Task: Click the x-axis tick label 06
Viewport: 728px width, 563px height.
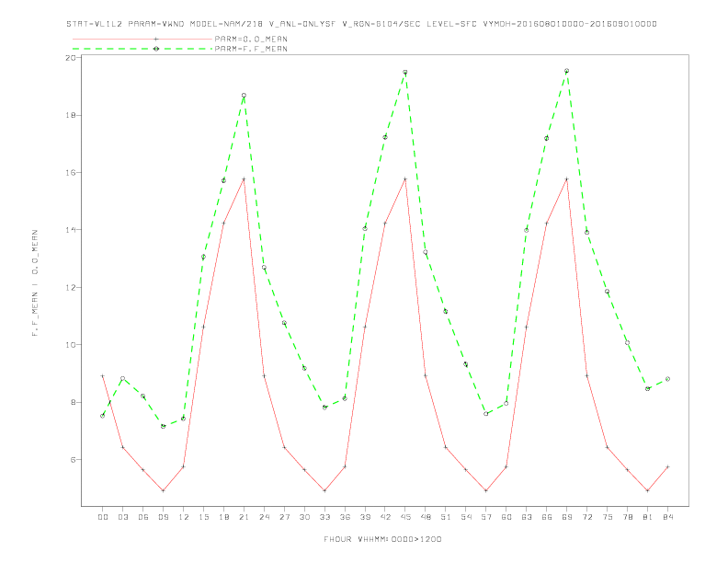Action: (x=143, y=517)
